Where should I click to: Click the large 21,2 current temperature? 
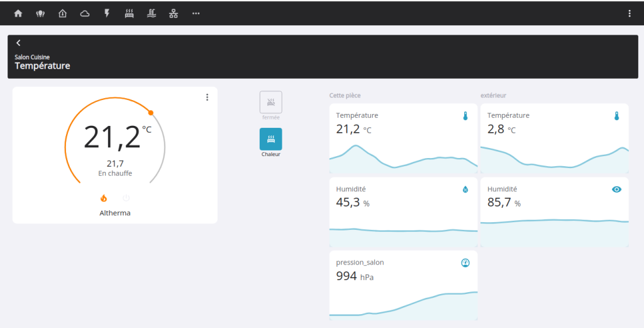(x=112, y=137)
